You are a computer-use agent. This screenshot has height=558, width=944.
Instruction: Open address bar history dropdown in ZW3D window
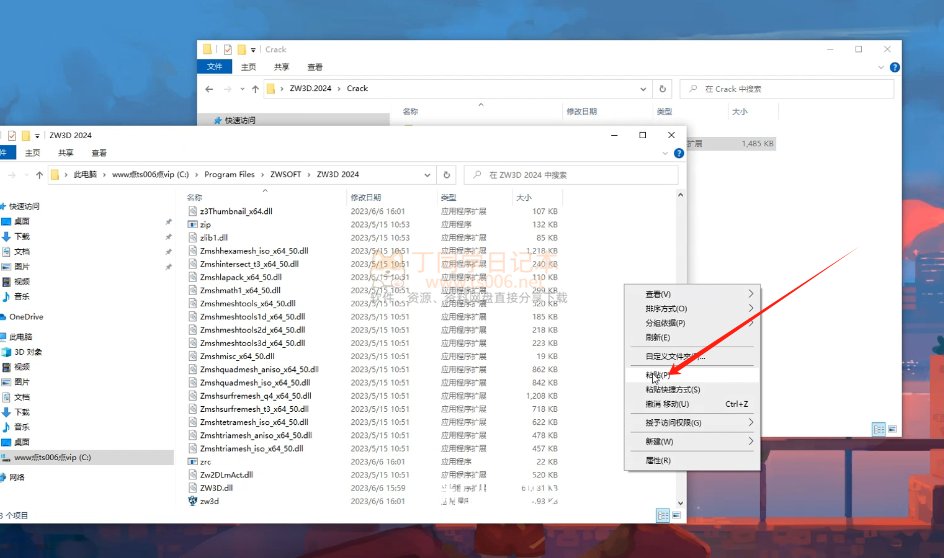click(x=428, y=174)
